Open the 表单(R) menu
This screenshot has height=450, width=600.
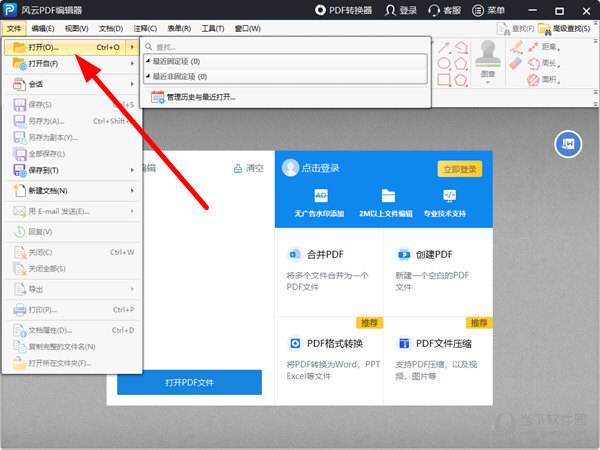click(x=179, y=29)
